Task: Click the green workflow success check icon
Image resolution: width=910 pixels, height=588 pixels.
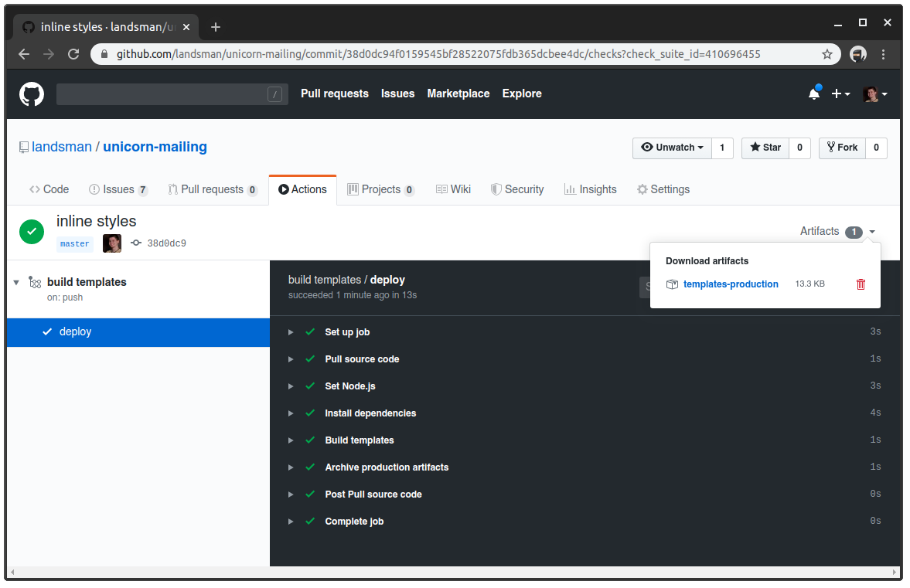Action: click(32, 232)
